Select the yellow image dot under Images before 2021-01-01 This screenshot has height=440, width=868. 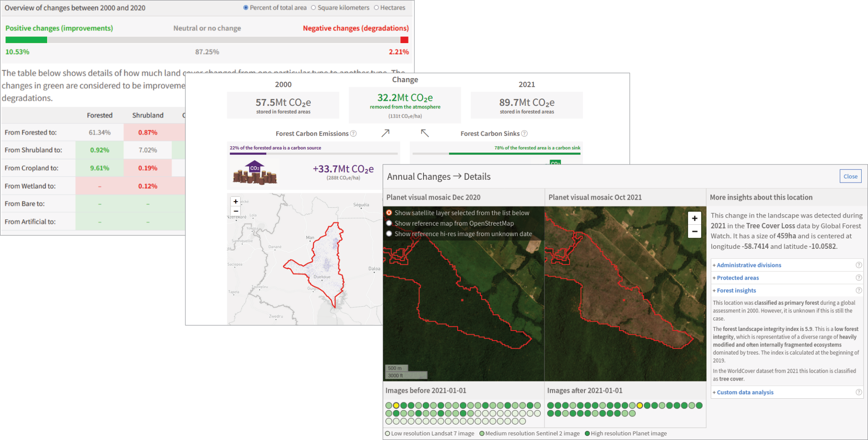[396, 405]
